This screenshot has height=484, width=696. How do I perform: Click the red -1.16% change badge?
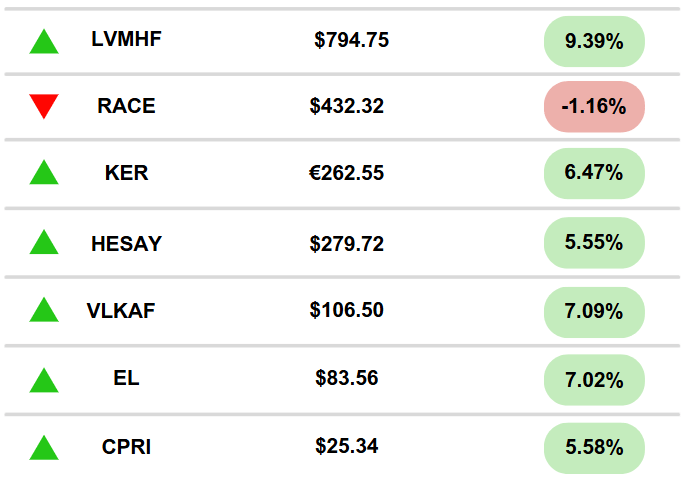pyautogui.click(x=594, y=107)
